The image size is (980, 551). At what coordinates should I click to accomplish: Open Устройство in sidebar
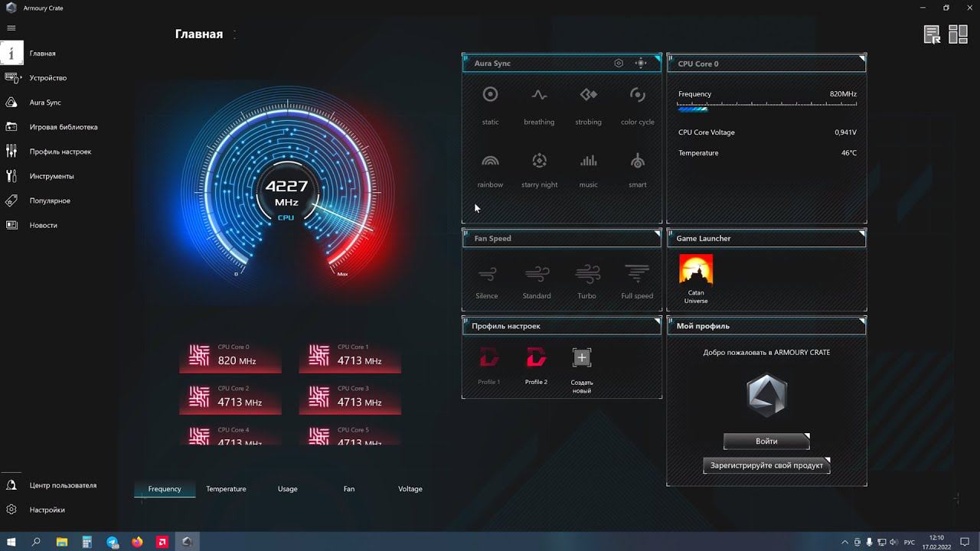point(47,78)
